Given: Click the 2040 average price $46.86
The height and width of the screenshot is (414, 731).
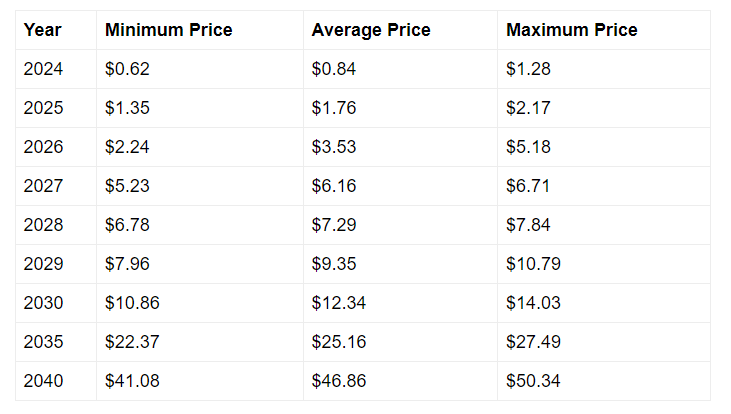Looking at the screenshot, I should tap(338, 381).
